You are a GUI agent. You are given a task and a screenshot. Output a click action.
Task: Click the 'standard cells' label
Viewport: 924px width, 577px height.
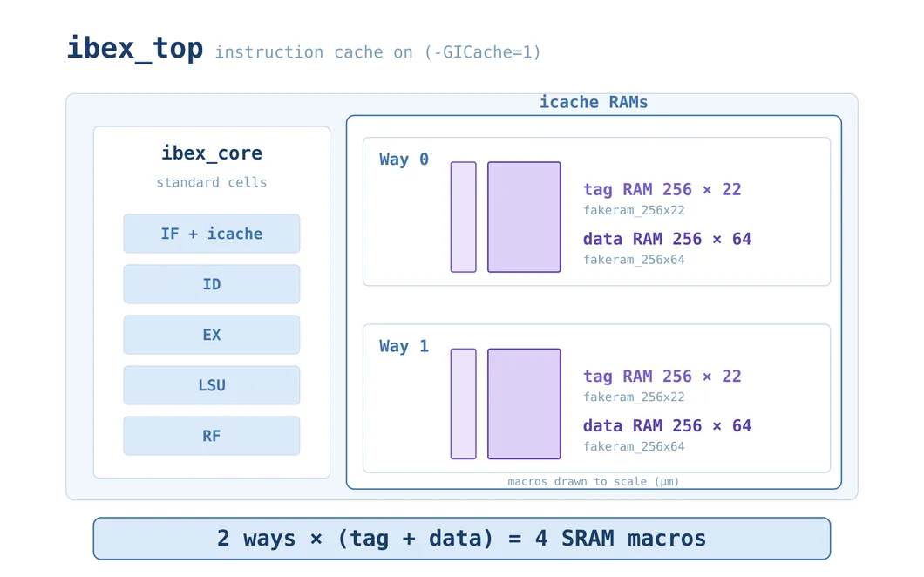point(212,182)
